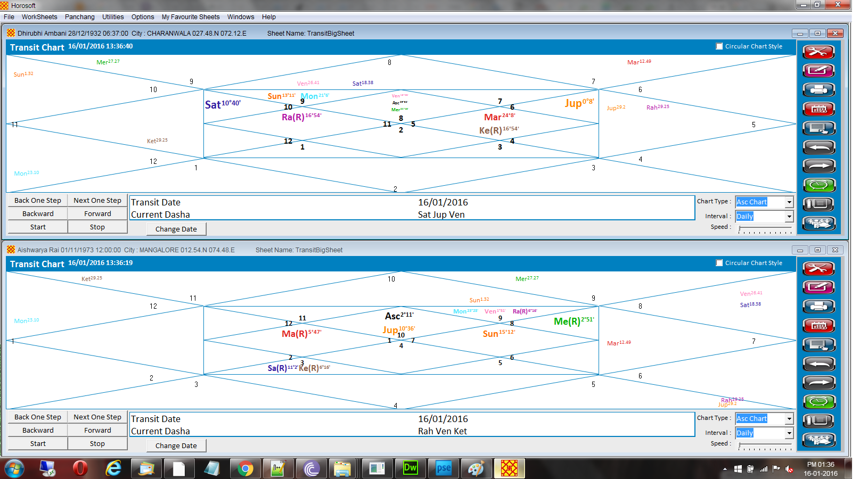The width and height of the screenshot is (868, 479).
Task: Click sheet selection icon in Aishwarya Rai sheet
Action: (x=818, y=345)
